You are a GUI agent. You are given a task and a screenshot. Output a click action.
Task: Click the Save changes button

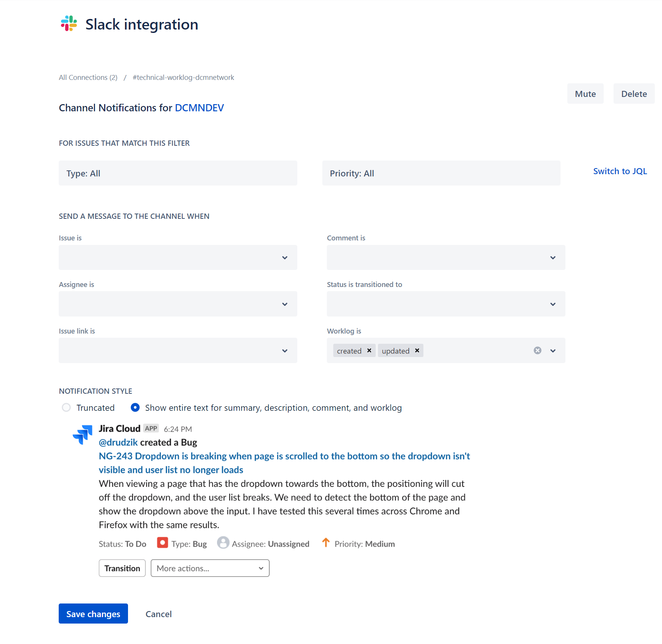click(x=93, y=614)
